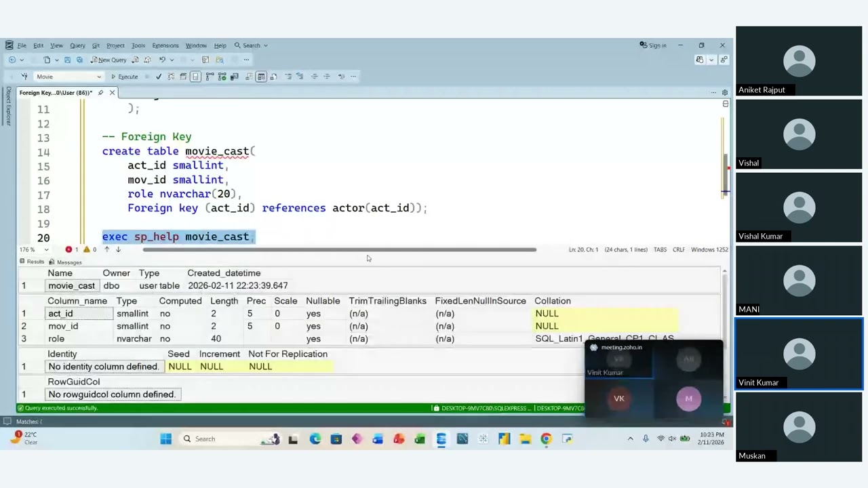This screenshot has height=488, width=868.
Task: Click the CRLF line ending indicator
Action: [678, 249]
